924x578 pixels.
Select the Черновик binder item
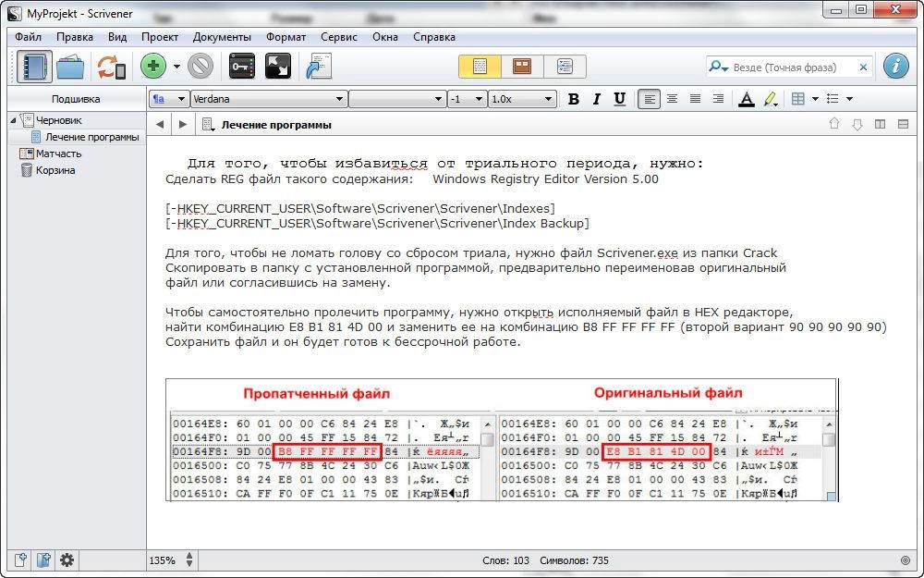pyautogui.click(x=59, y=120)
